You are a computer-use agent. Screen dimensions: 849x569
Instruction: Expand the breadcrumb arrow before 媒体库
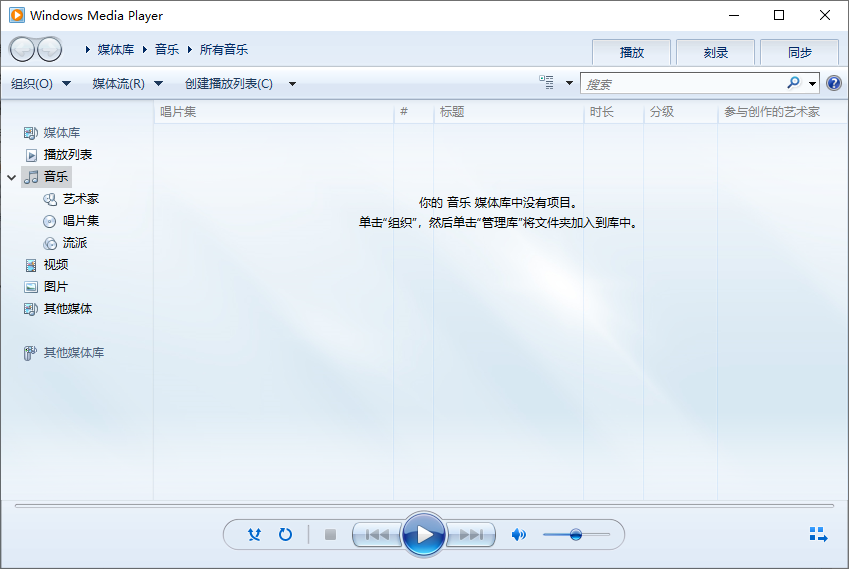[88, 50]
